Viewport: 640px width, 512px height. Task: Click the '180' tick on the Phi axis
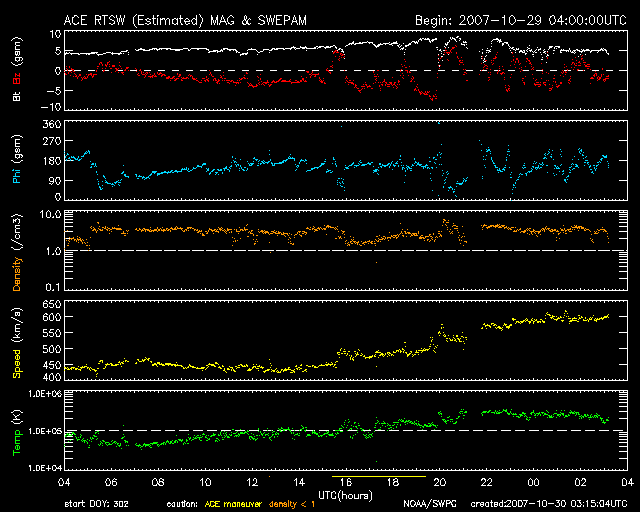(52, 161)
